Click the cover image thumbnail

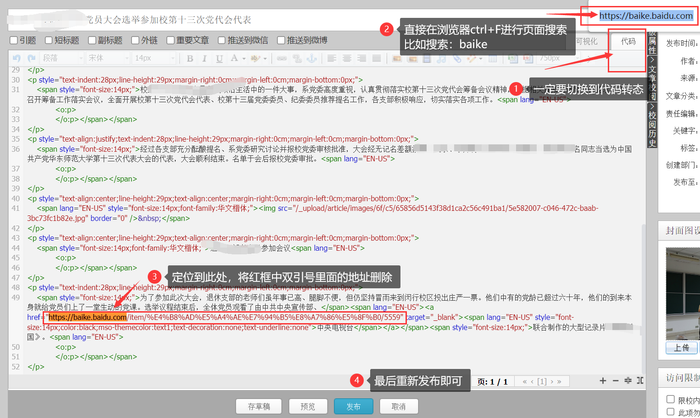pyautogui.click(x=683, y=294)
